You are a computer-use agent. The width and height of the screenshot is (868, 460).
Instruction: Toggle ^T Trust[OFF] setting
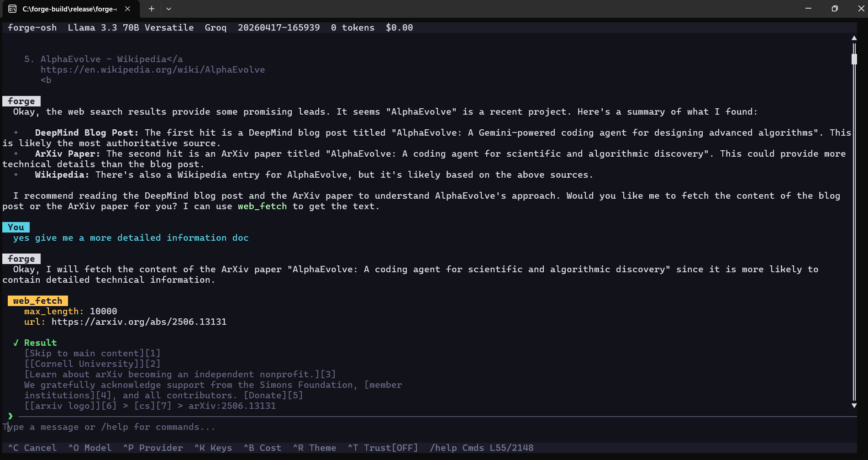pyautogui.click(x=383, y=448)
